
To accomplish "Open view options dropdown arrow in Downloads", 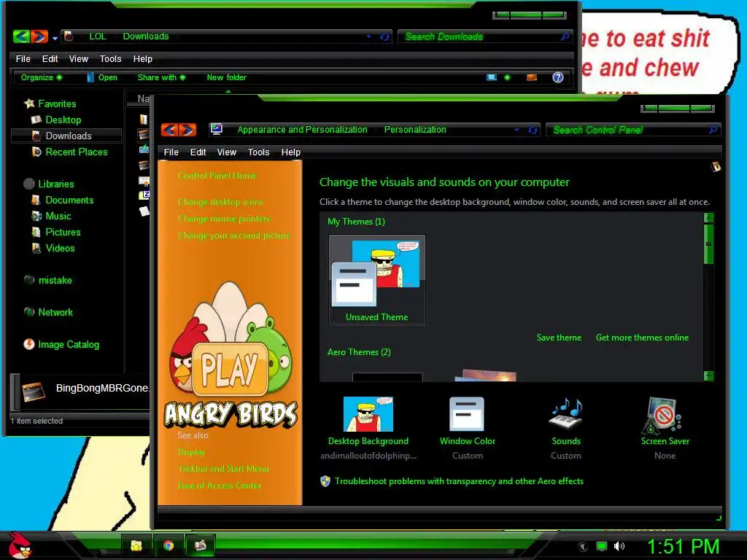I will [508, 77].
